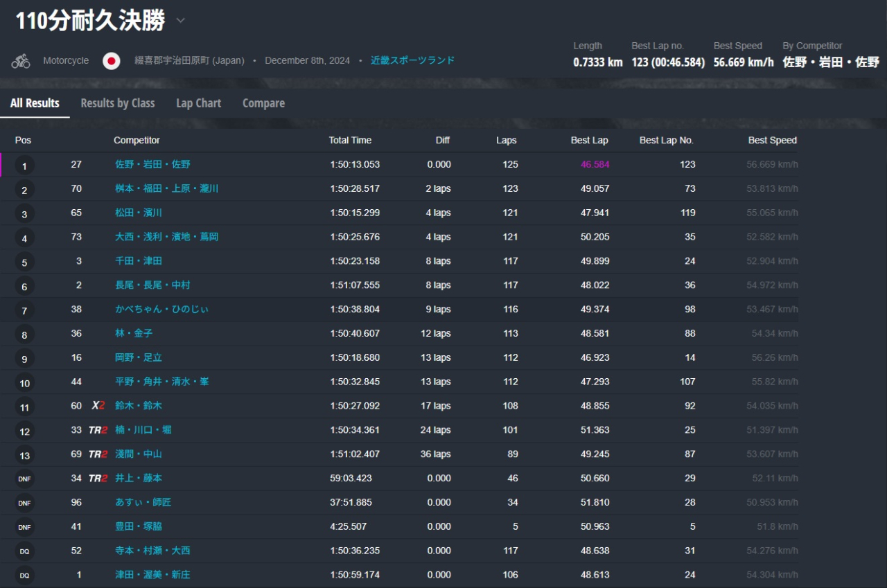Viewport: 887px width, 588px height.
Task: Click TR2 badge next to 楠・川口・堀
Action: [x=98, y=430]
